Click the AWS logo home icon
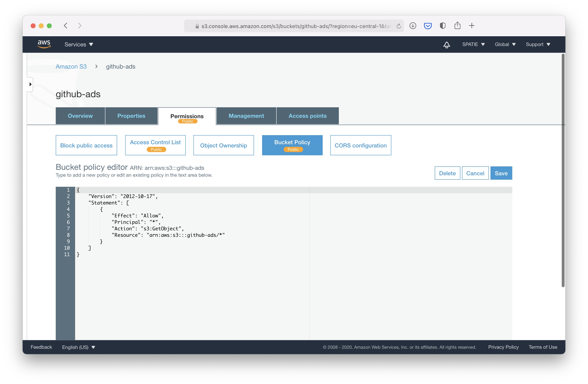 (44, 44)
